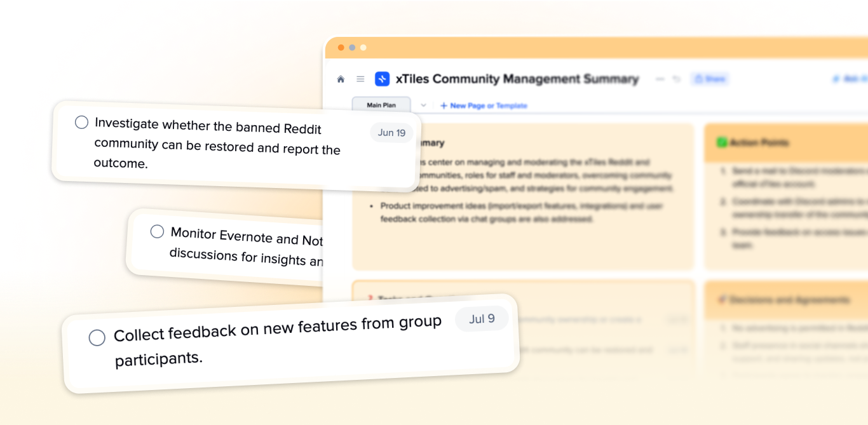Viewport: 868px width, 425px height.
Task: Expand the chevron next to Main Plan
Action: click(424, 105)
